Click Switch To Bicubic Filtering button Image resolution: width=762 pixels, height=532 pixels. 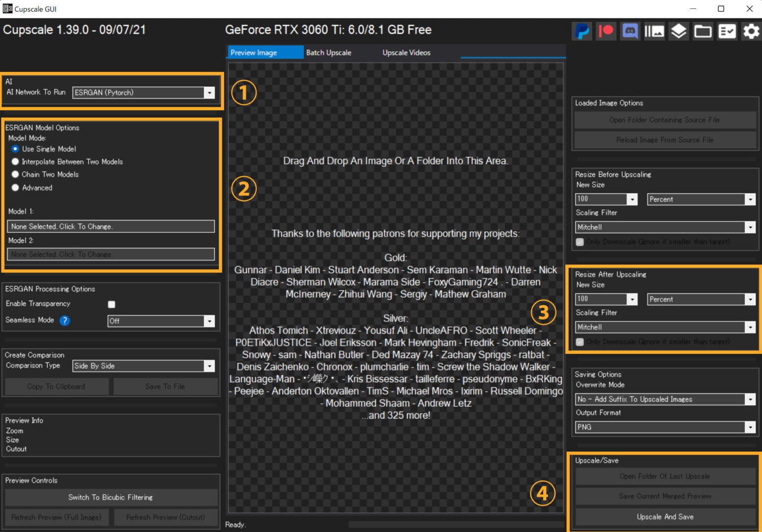[111, 497]
